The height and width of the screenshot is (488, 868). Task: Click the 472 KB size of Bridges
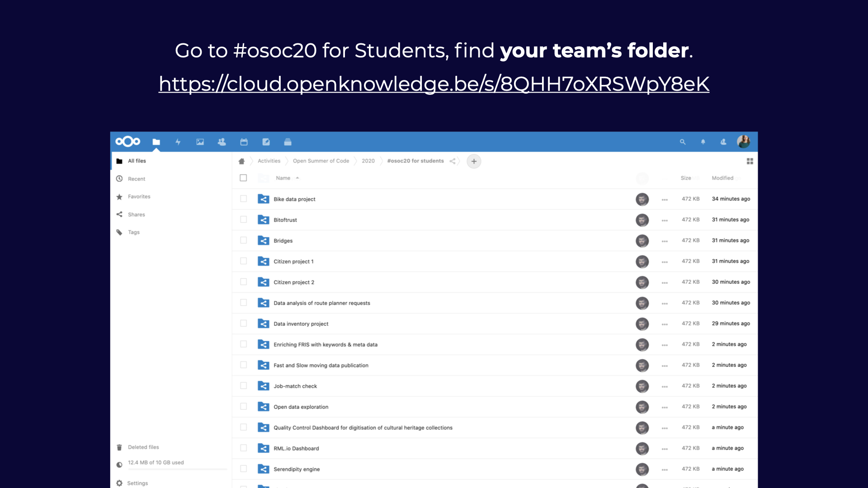690,240
